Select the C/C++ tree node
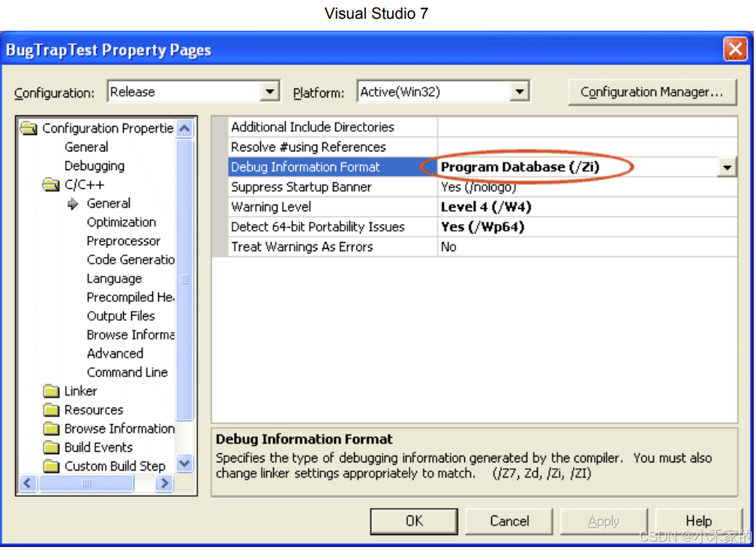 coord(84,184)
